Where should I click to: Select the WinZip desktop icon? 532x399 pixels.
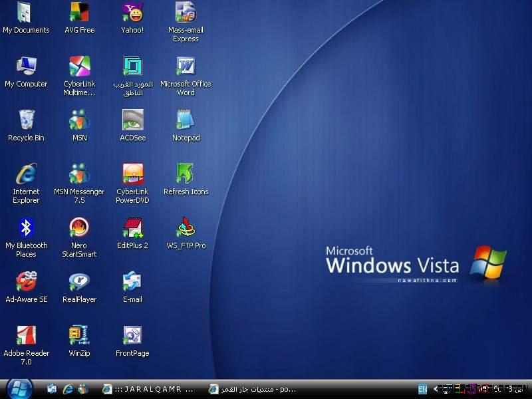pos(79,336)
